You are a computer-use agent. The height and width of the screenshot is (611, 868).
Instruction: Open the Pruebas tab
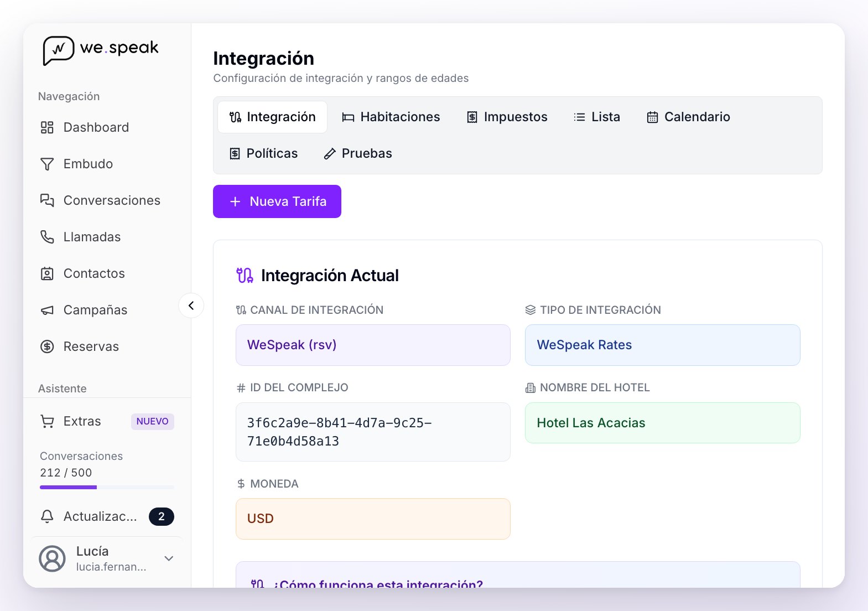pyautogui.click(x=358, y=153)
